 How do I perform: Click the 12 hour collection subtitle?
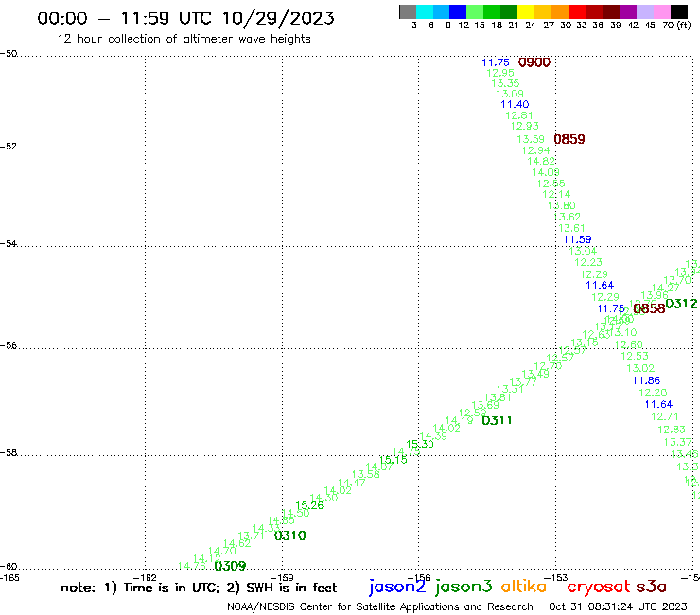pyautogui.click(x=184, y=39)
